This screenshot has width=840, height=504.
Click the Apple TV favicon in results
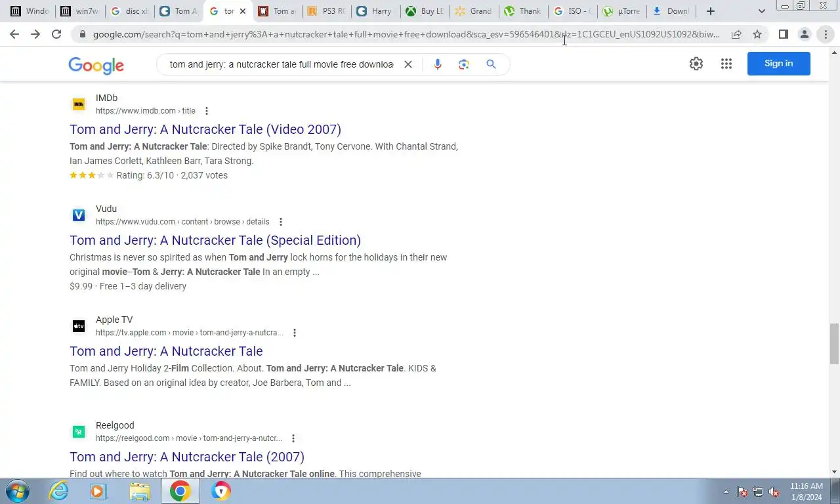(x=79, y=326)
